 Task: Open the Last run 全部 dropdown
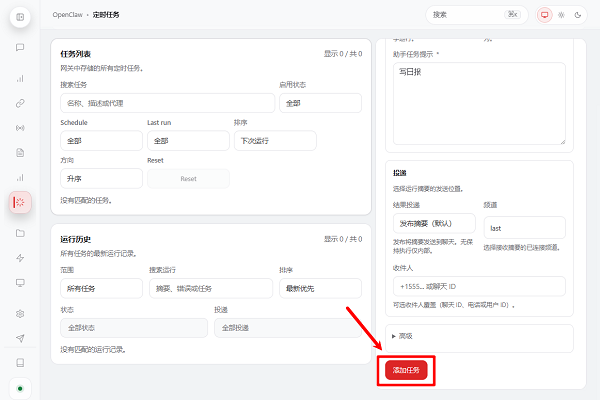tap(188, 140)
